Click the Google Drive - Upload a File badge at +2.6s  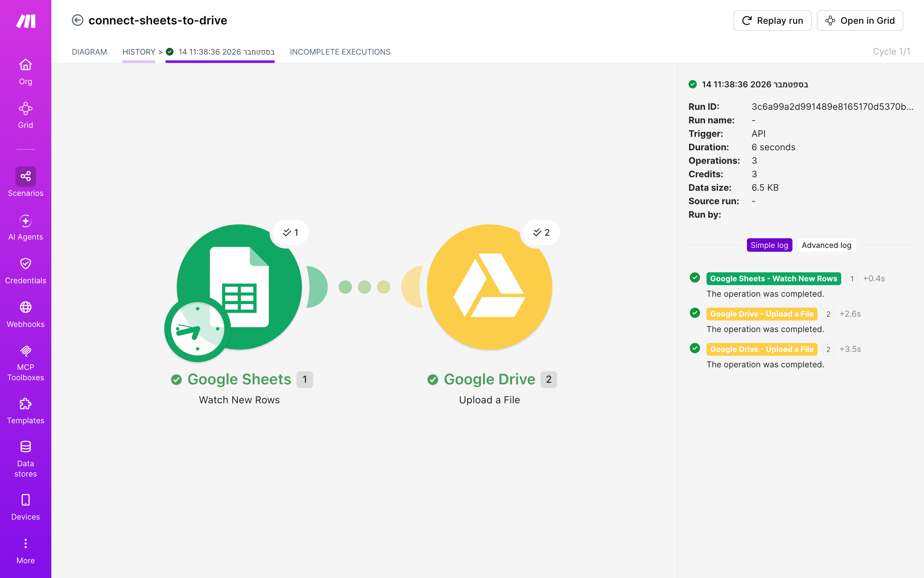762,314
